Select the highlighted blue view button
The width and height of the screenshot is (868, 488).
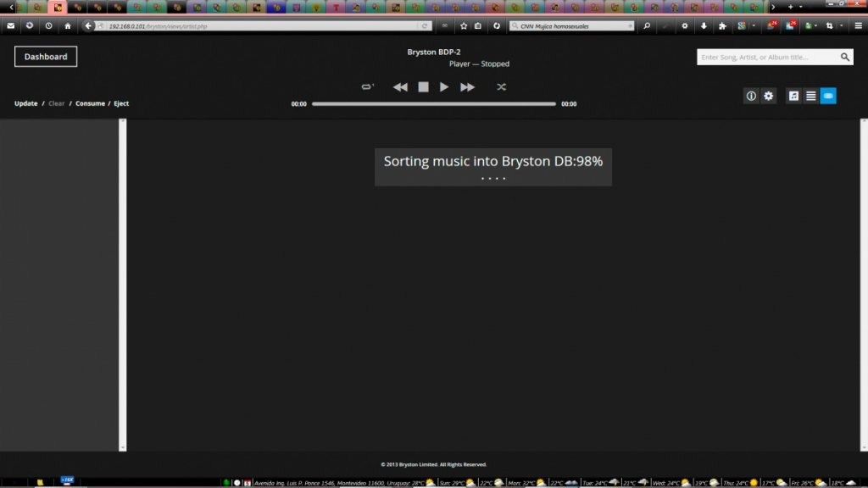828,96
